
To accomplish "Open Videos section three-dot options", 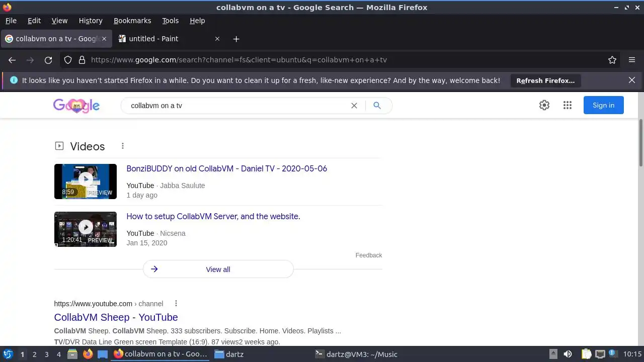I will (123, 146).
